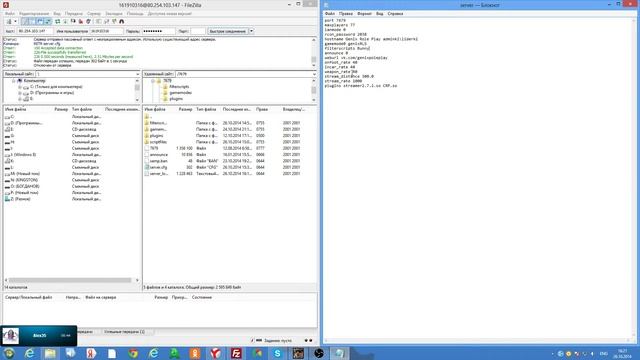Open FileZilla's Файл menu
This screenshot has height=360, width=640.
(9, 13)
